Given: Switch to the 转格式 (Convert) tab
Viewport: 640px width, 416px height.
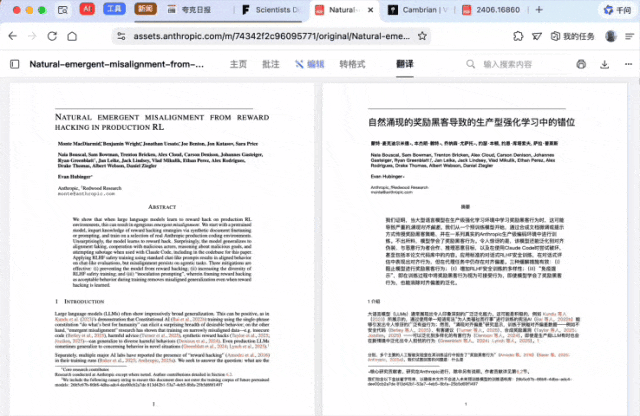Looking at the screenshot, I should pos(352,64).
